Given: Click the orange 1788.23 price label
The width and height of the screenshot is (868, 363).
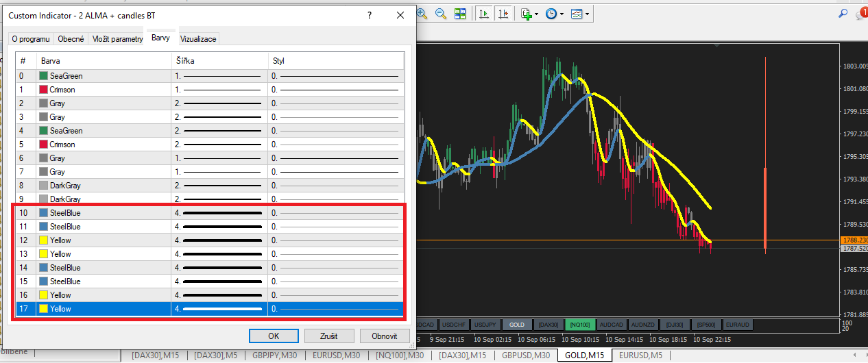Looking at the screenshot, I should click(x=854, y=240).
